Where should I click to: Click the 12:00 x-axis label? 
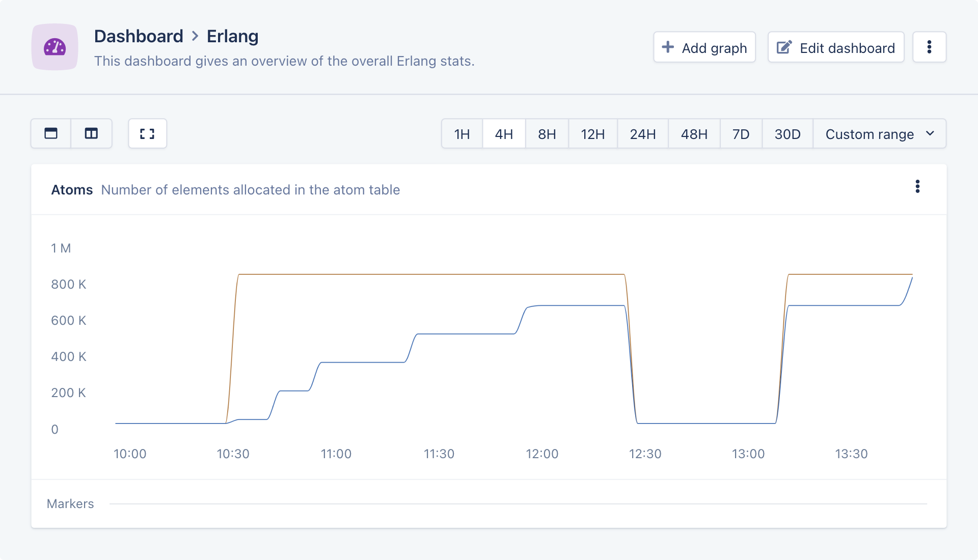pos(542,454)
